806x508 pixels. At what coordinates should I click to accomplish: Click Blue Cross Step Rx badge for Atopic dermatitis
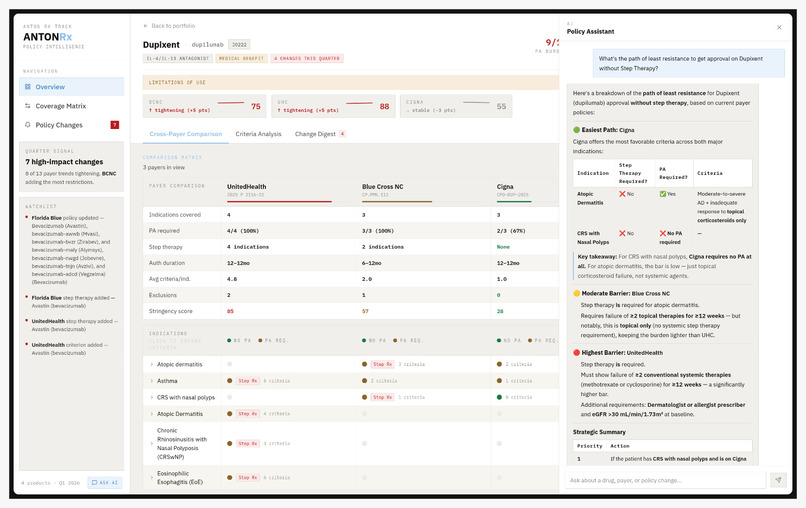[x=382, y=364]
